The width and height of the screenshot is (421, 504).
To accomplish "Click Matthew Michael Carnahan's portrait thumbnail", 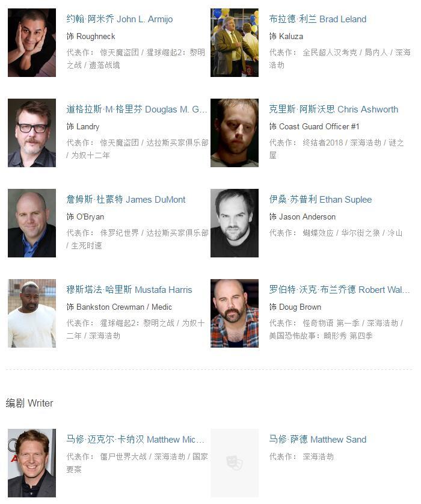I will 32,463.
